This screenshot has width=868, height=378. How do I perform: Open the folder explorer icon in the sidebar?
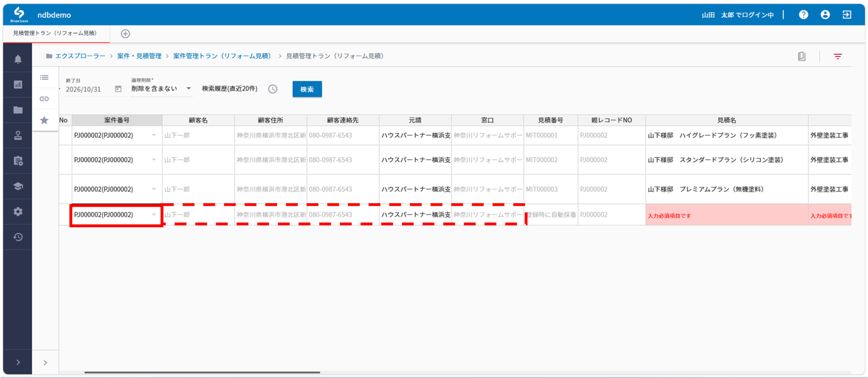[x=18, y=110]
